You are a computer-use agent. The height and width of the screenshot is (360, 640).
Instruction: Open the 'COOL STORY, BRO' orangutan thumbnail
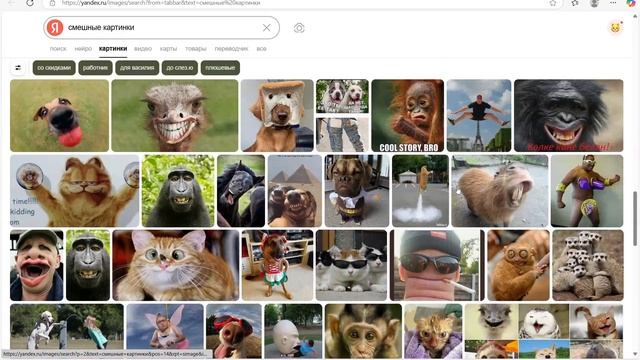407,116
